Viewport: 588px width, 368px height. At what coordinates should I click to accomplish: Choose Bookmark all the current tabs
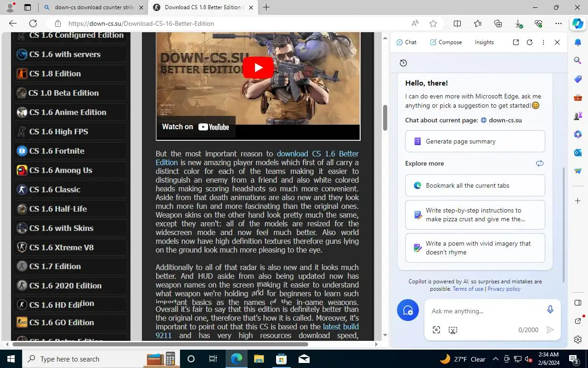click(475, 185)
